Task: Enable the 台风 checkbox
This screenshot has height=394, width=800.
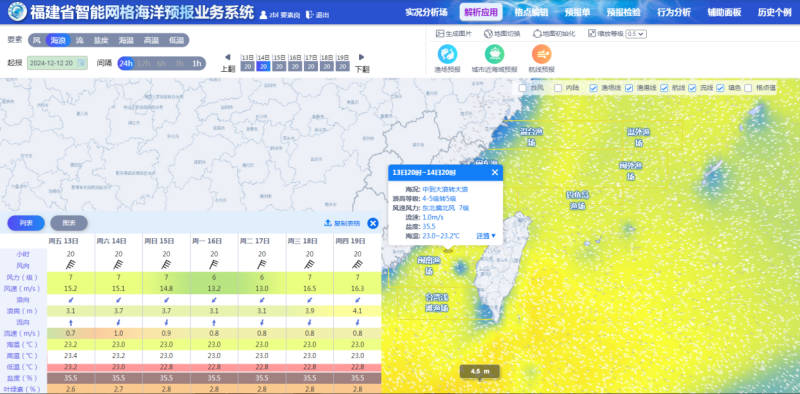Action: [x=522, y=88]
